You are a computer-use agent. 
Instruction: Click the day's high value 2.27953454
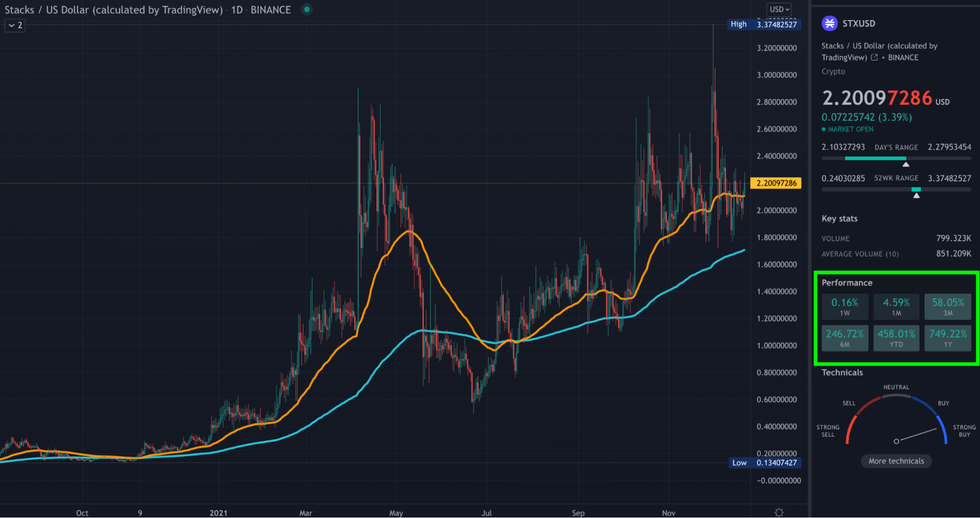click(949, 147)
